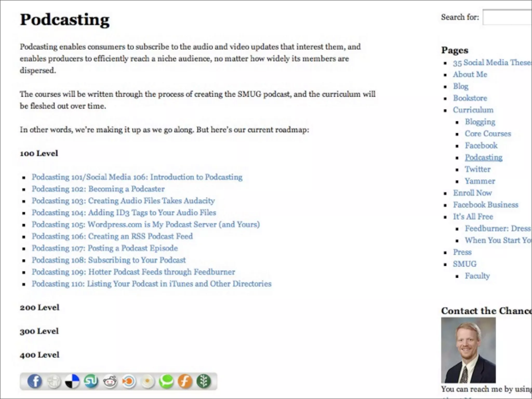The width and height of the screenshot is (532, 399).
Task: Click the orange Furl icon
Action: pos(185,381)
